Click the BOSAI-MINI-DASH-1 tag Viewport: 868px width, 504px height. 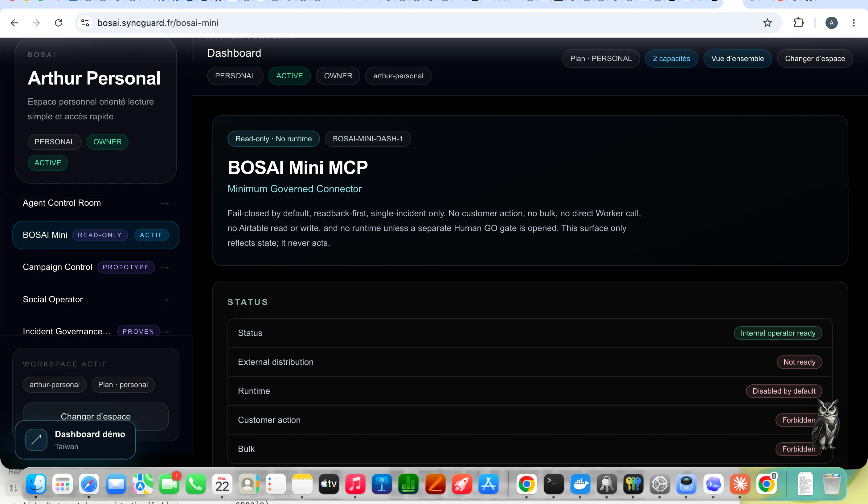pyautogui.click(x=367, y=139)
